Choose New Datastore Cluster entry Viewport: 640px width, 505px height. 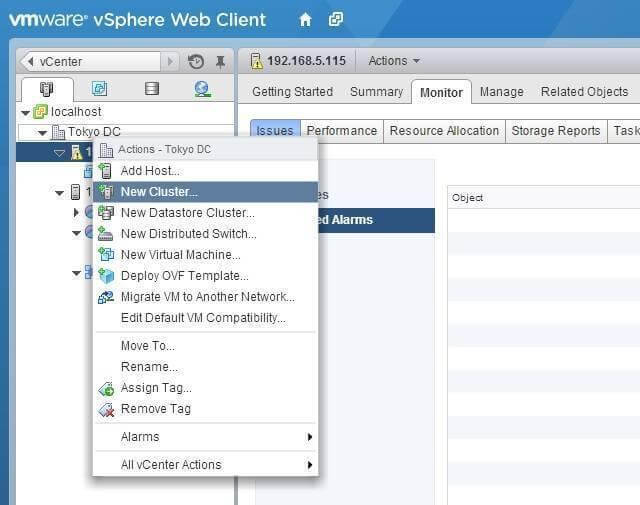point(205,213)
